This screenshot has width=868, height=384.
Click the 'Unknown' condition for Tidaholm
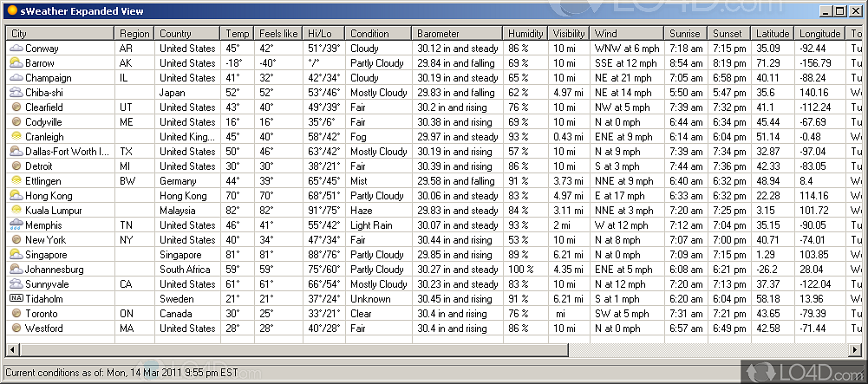point(370,299)
